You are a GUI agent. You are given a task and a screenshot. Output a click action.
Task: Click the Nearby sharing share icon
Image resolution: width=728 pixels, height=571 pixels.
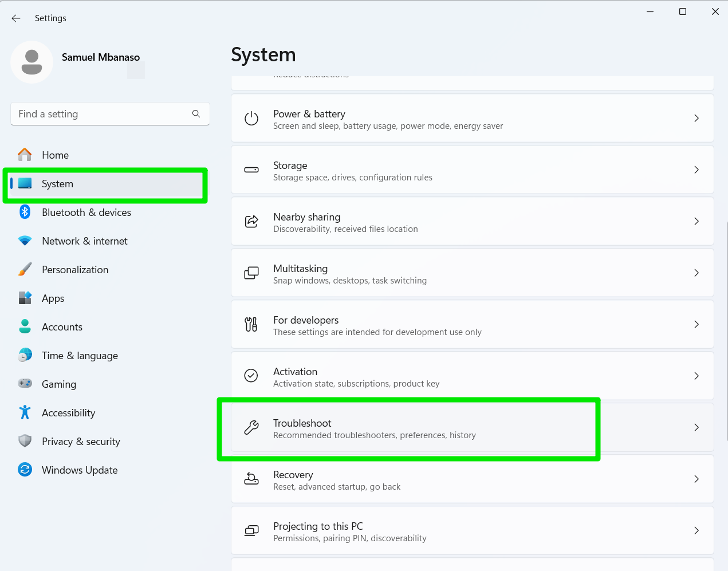tap(251, 222)
